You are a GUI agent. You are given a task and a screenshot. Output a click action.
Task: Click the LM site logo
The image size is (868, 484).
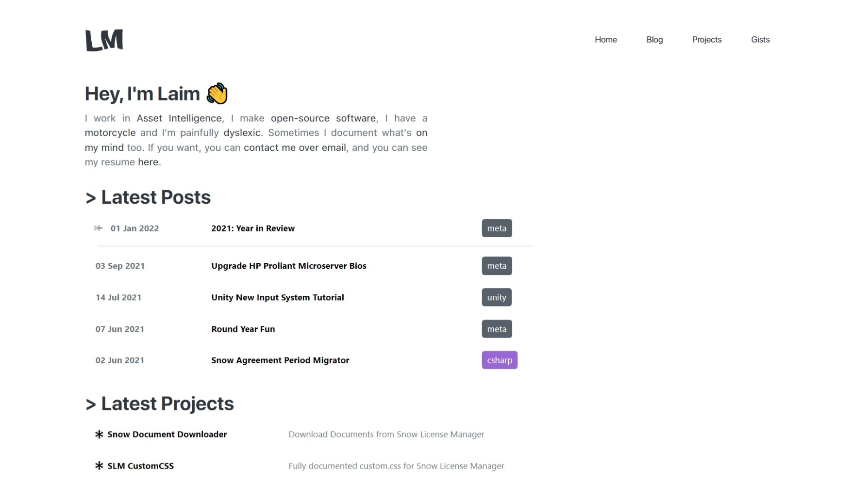pos(104,40)
